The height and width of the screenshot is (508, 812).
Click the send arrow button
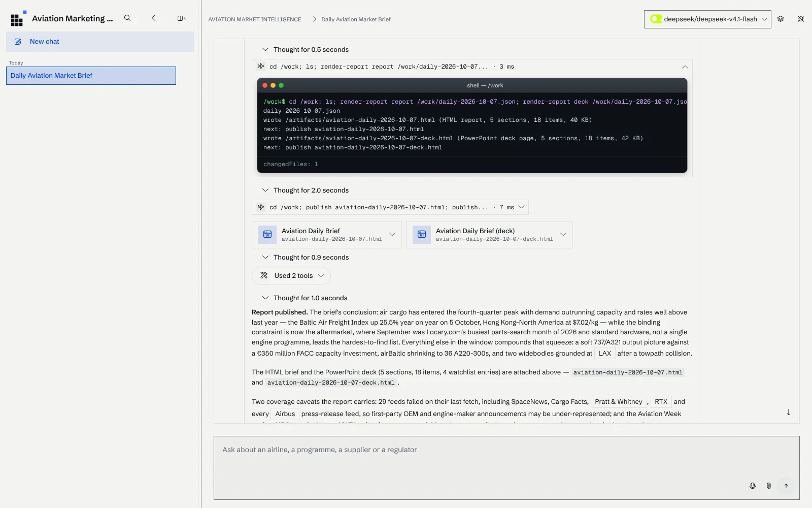[x=786, y=486]
